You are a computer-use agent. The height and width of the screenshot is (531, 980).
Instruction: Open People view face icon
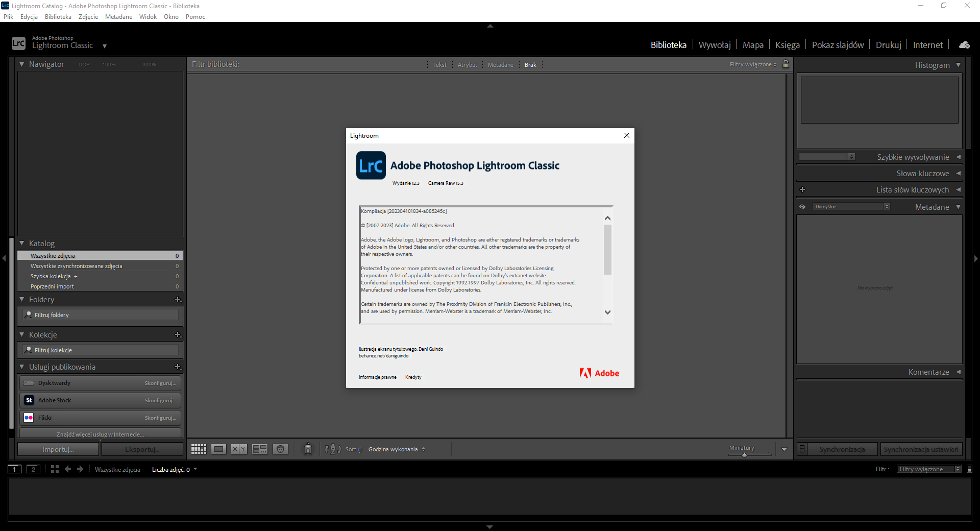281,449
